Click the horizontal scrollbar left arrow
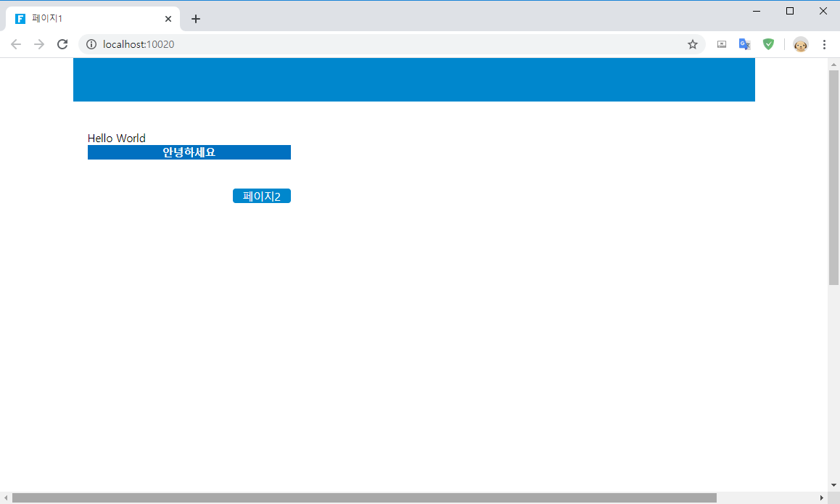840x504 pixels. [6, 497]
